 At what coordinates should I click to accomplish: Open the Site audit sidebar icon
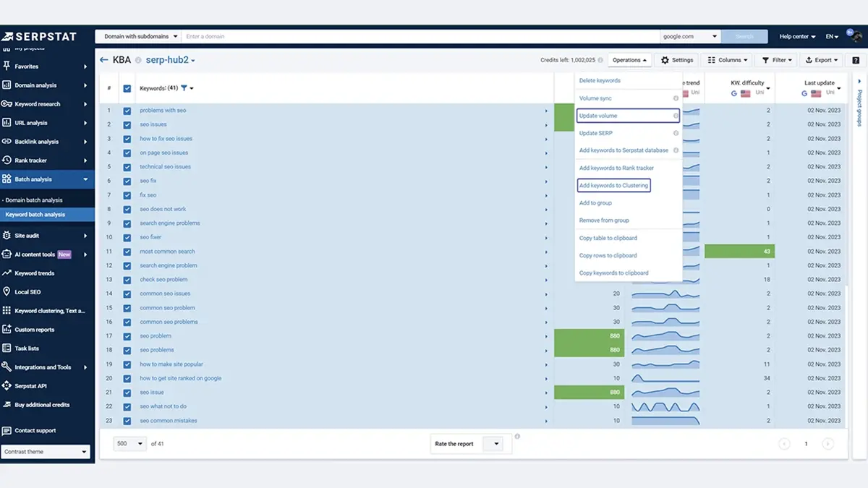[7, 236]
